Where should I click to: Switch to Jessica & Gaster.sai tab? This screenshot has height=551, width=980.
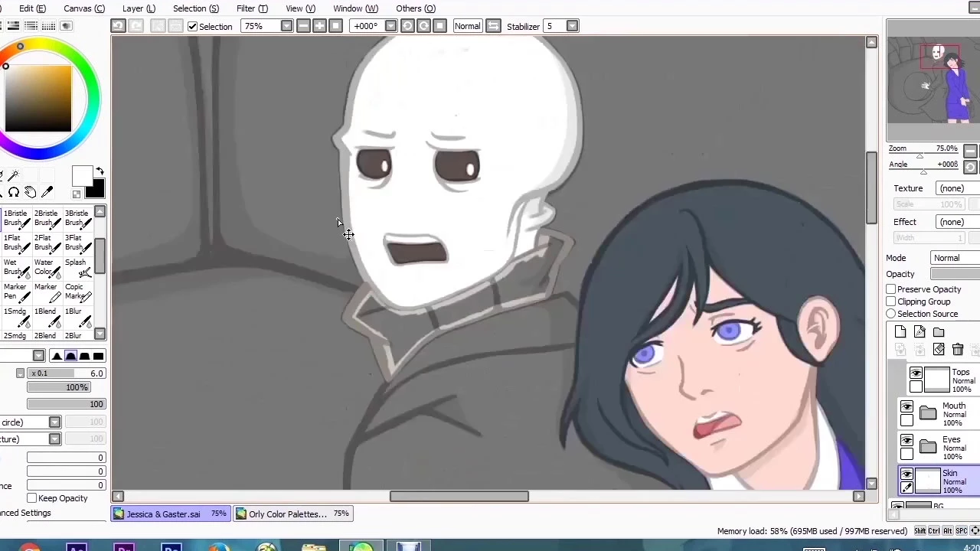169,514
